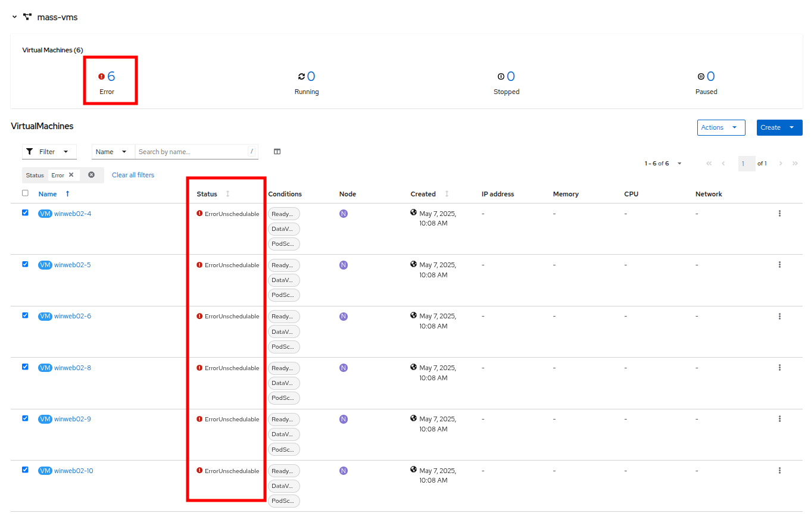Open the Actions dropdown menu

tap(720, 127)
